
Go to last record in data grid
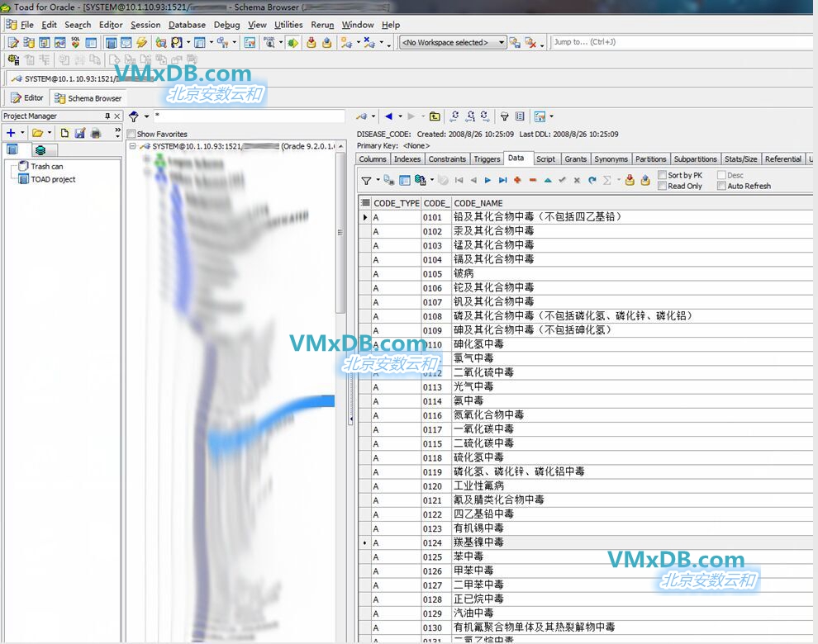point(502,181)
